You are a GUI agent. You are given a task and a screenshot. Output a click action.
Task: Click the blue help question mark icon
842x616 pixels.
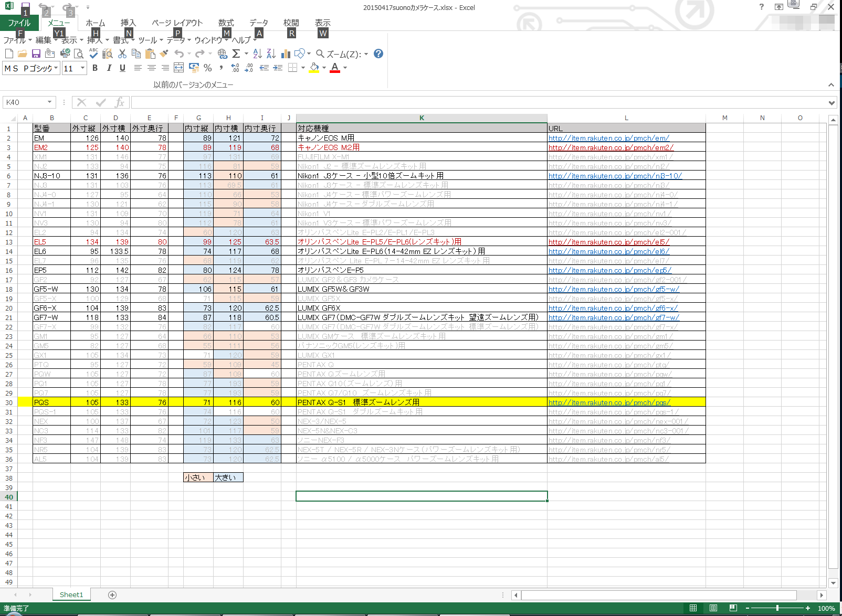coord(378,54)
